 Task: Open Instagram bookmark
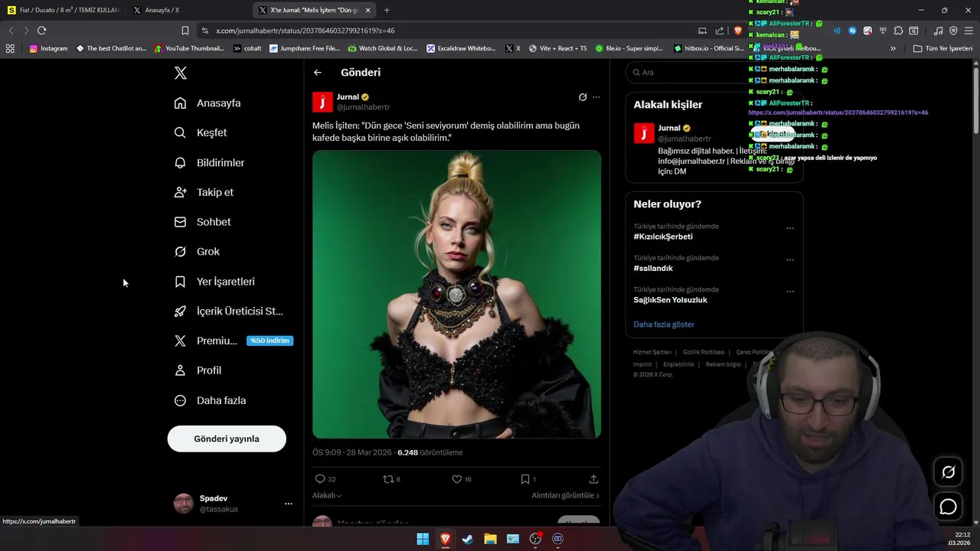pos(48,48)
